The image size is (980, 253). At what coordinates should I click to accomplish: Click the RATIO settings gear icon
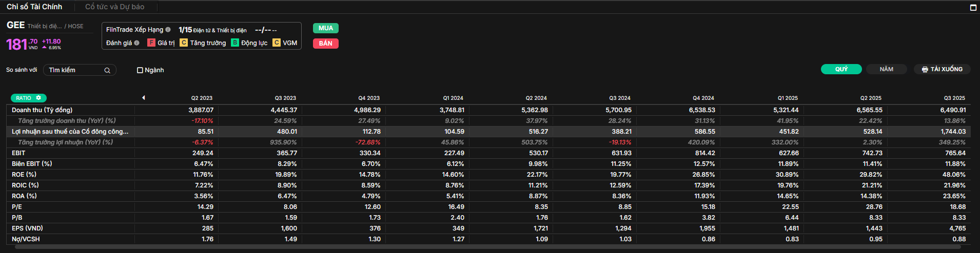coord(38,98)
